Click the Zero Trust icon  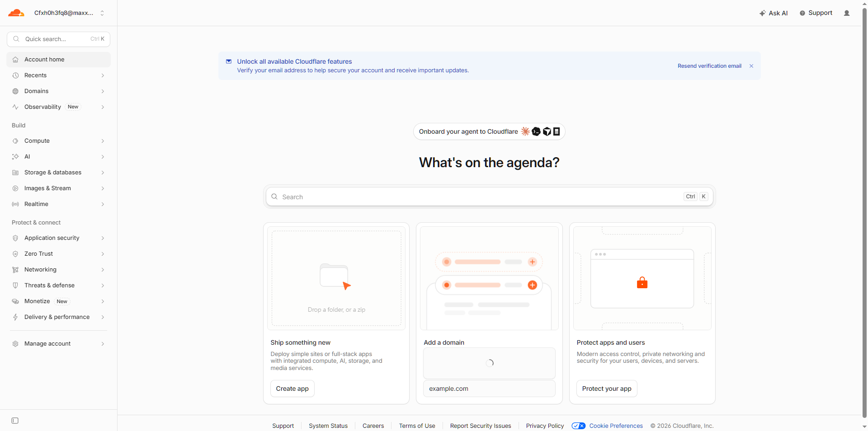(x=15, y=254)
